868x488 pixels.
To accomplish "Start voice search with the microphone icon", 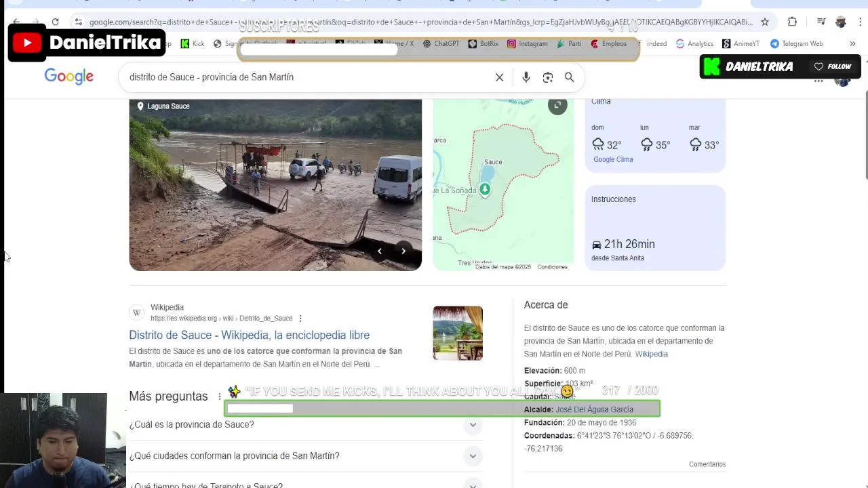I will (526, 77).
